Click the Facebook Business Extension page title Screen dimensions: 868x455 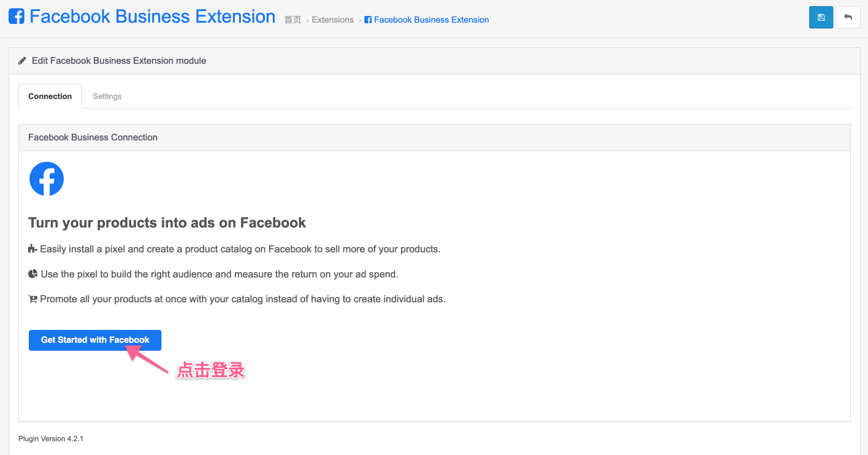point(153,17)
